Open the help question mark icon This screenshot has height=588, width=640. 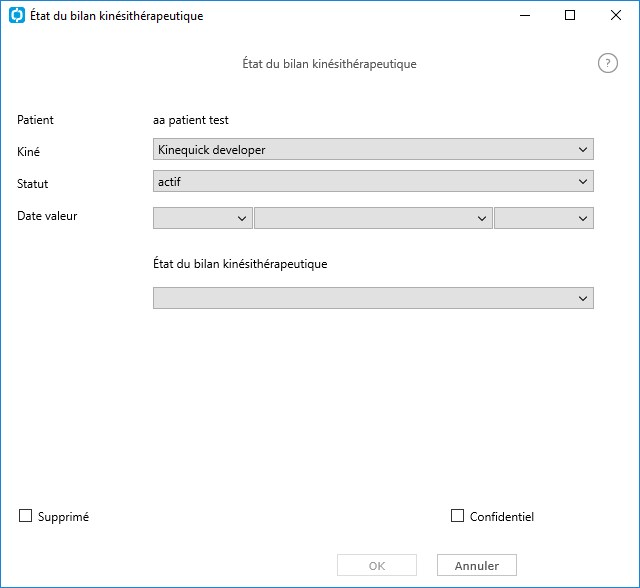(607, 63)
